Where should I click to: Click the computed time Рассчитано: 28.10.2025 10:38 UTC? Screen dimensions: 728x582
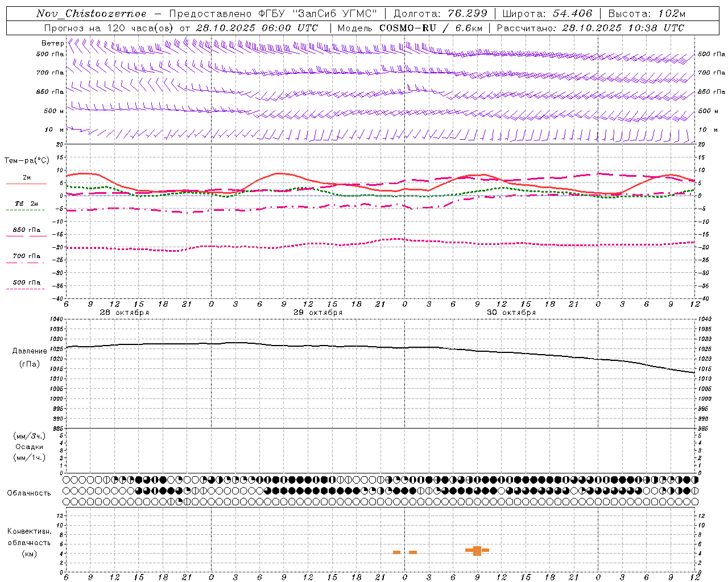(x=590, y=28)
